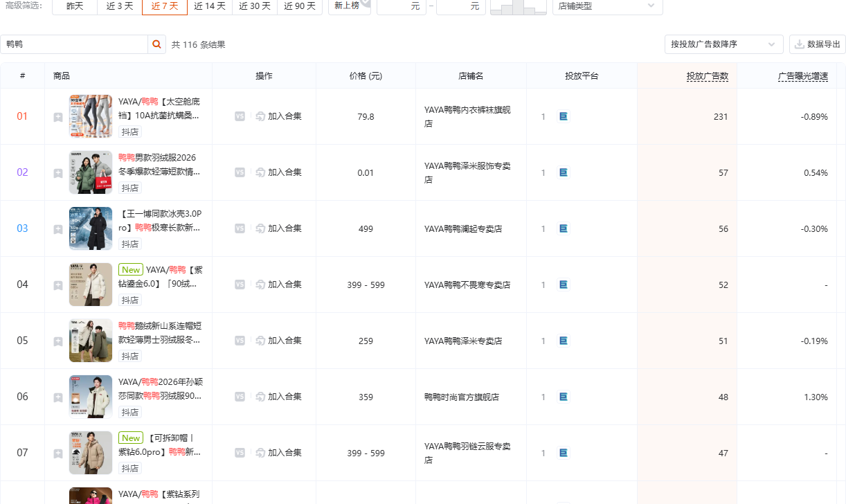Click the platform icon for YAYA鸭鸭羽链云服专卖店
The image size is (846, 504).
563,453
